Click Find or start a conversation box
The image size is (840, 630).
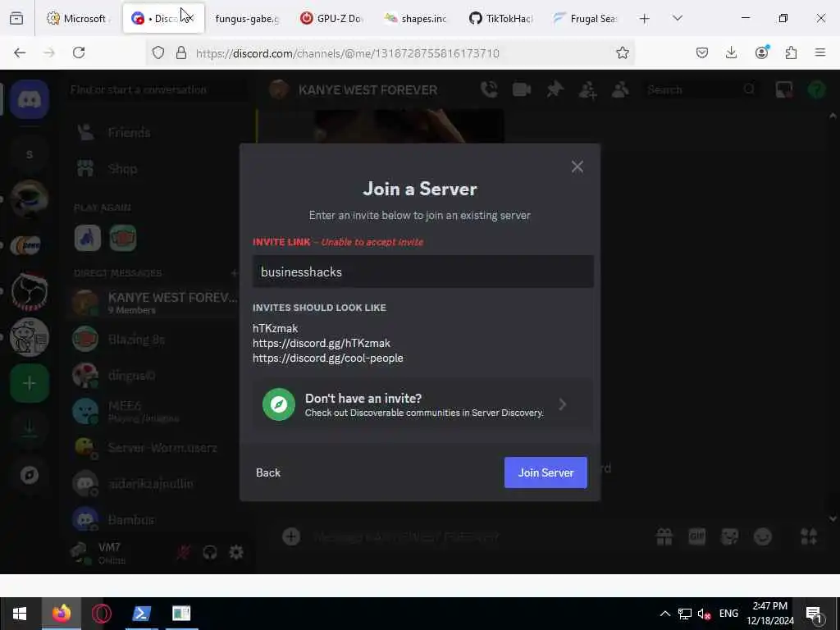(x=157, y=89)
